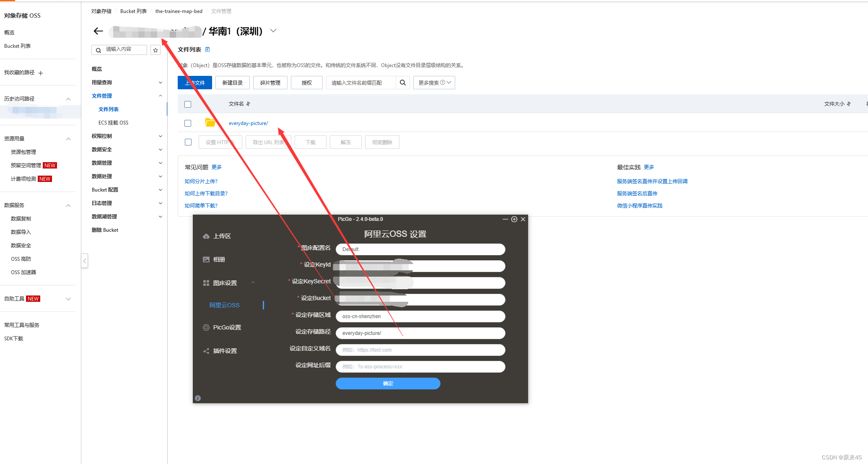868x464 pixels.
Task: Open PicGo album picture icon
Action: click(206, 259)
